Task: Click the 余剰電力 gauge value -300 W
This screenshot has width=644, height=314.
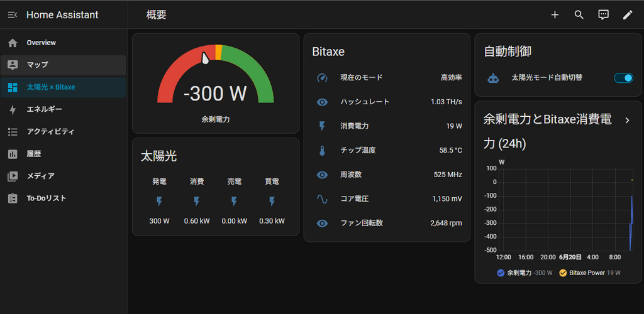Action: click(x=215, y=94)
